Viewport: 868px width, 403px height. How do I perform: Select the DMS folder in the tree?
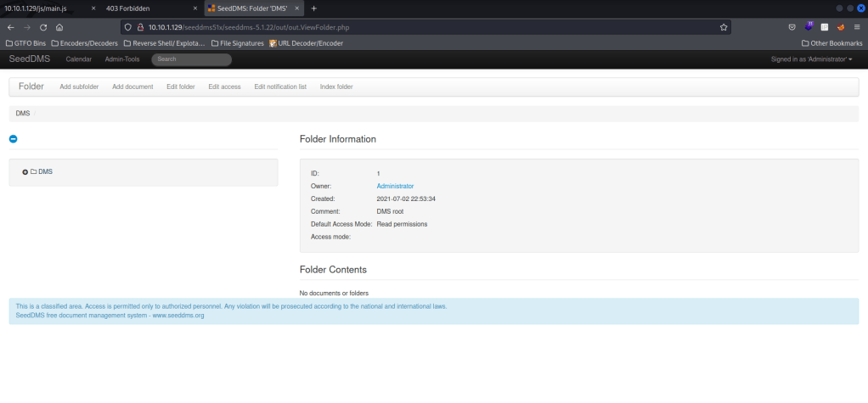click(x=45, y=172)
